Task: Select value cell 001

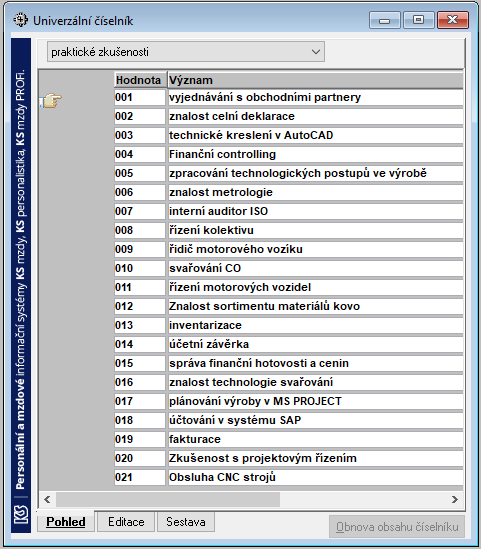Action: [140, 97]
